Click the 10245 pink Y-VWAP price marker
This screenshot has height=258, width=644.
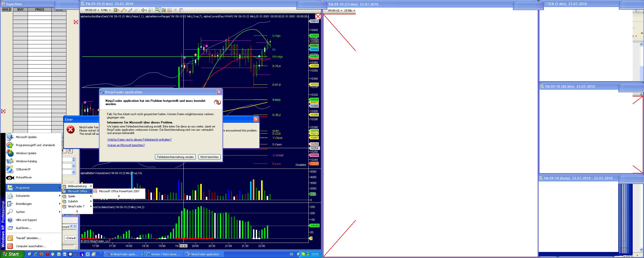point(314,155)
